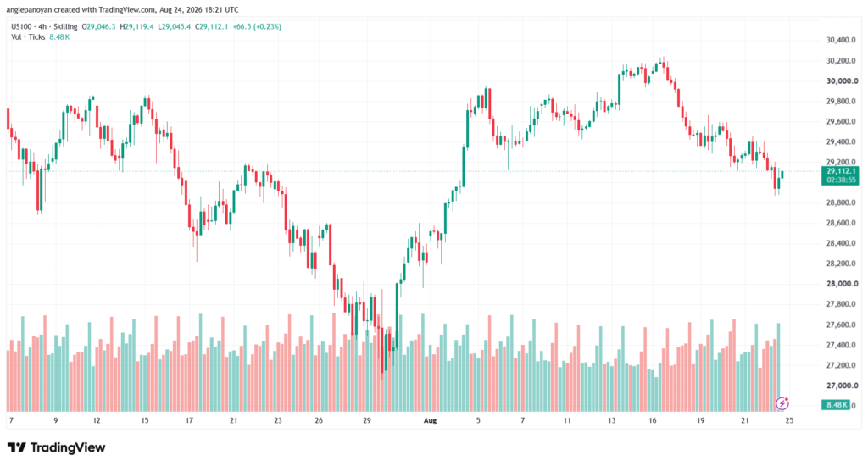Click the 7 date at time axis start

[11, 420]
